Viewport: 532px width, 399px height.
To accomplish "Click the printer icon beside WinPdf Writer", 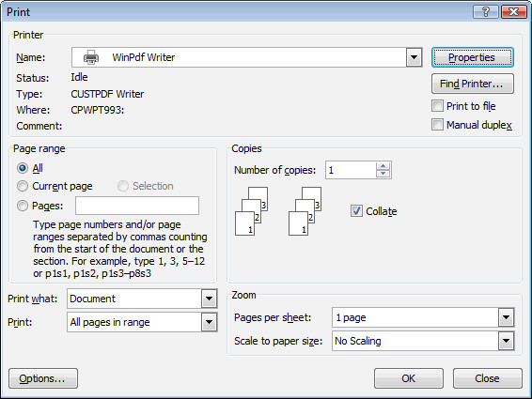I will pyautogui.click(x=91, y=57).
